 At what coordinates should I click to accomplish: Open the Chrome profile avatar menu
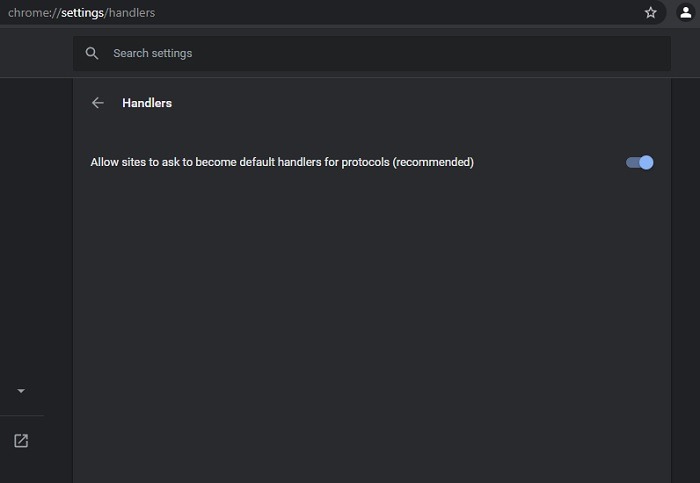[x=685, y=13]
